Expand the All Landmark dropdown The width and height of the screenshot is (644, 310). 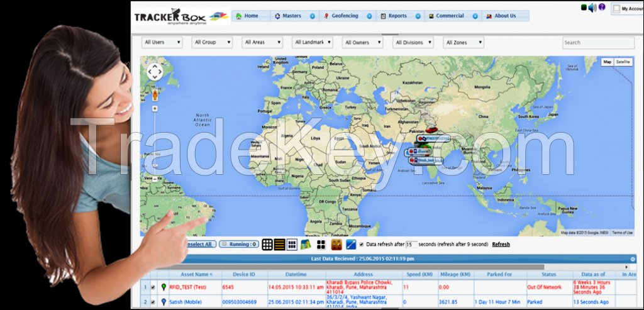313,43
